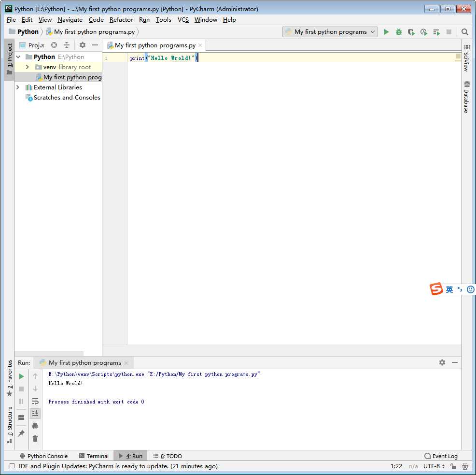476x475 pixels.
Task: Pin the Run tab
Action: coord(21,433)
